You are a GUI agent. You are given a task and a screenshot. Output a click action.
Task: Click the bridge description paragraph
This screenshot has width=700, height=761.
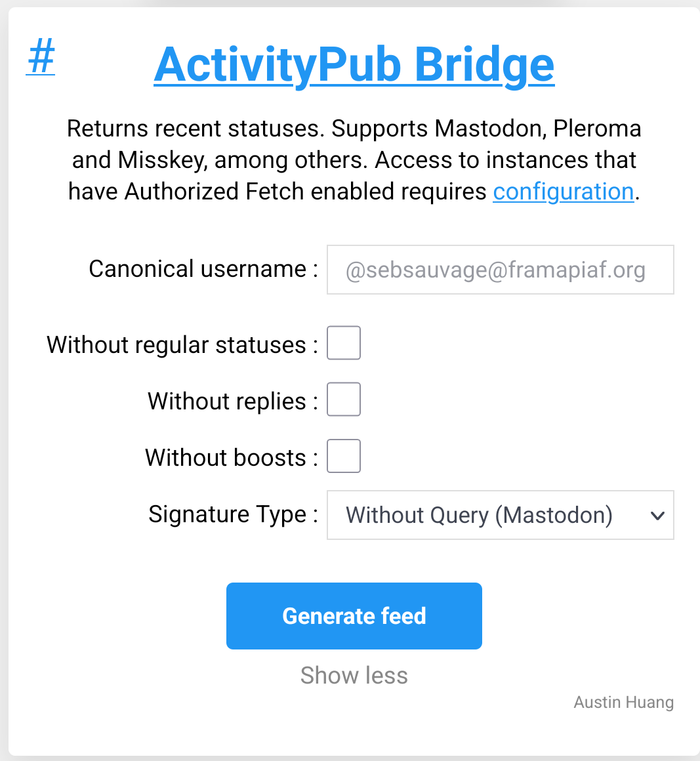click(x=354, y=160)
